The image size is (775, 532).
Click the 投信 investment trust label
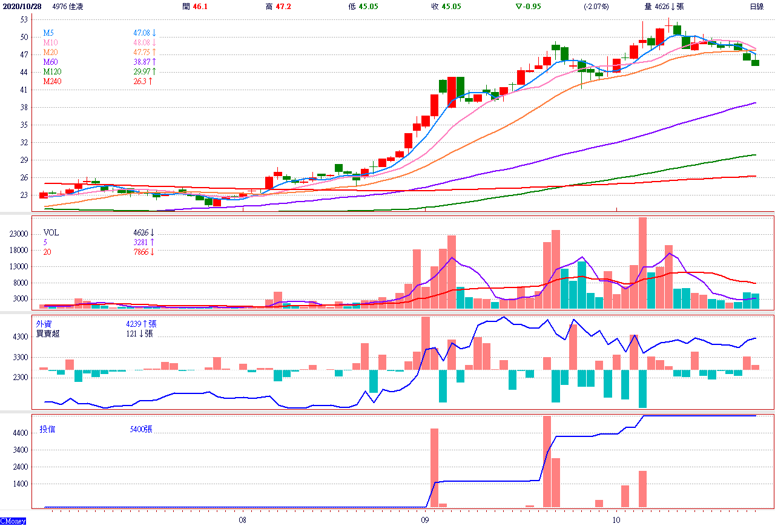(47, 429)
